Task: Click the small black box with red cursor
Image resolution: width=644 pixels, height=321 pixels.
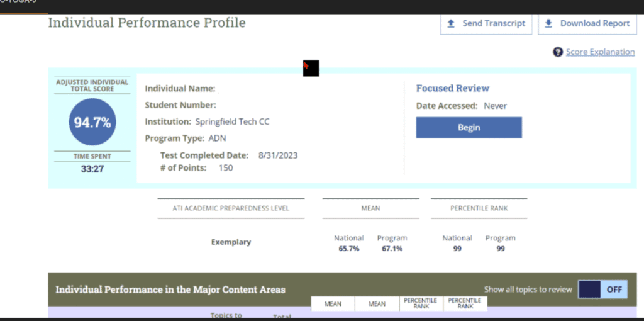Action: (311, 68)
